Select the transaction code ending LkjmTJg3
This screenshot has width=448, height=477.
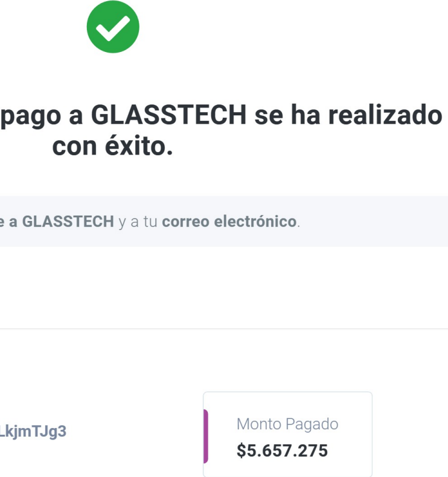[33, 431]
